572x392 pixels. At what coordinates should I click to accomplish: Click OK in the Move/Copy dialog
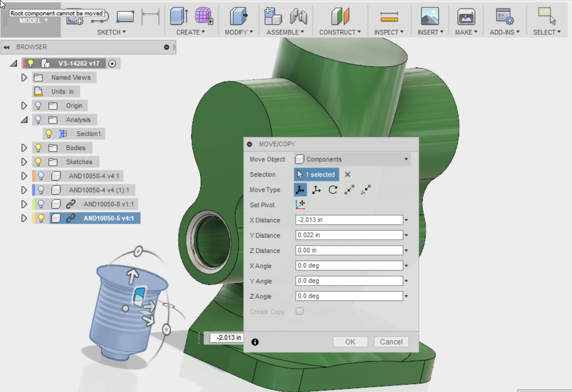[x=350, y=342]
